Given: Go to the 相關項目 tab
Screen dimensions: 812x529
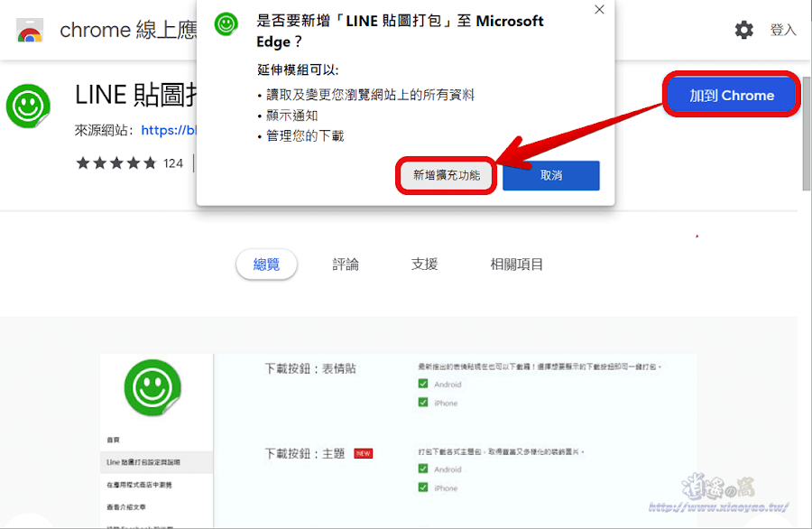Looking at the screenshot, I should [516, 264].
